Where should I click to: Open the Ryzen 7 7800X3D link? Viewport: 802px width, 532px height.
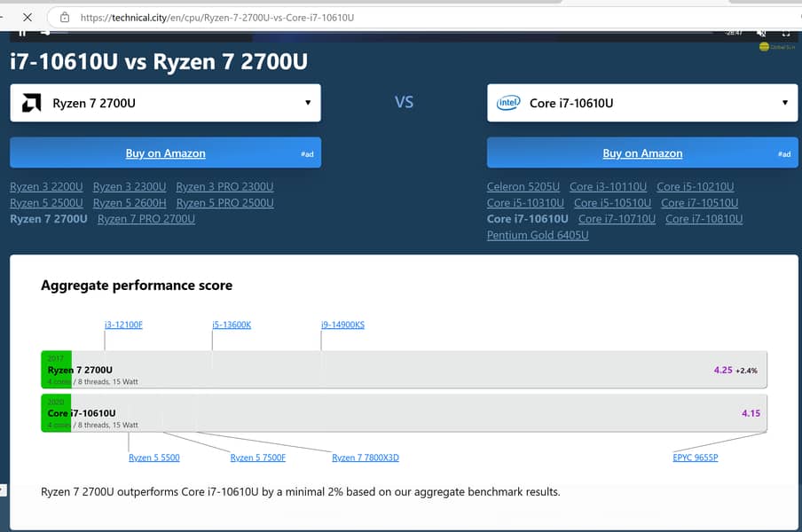point(366,458)
